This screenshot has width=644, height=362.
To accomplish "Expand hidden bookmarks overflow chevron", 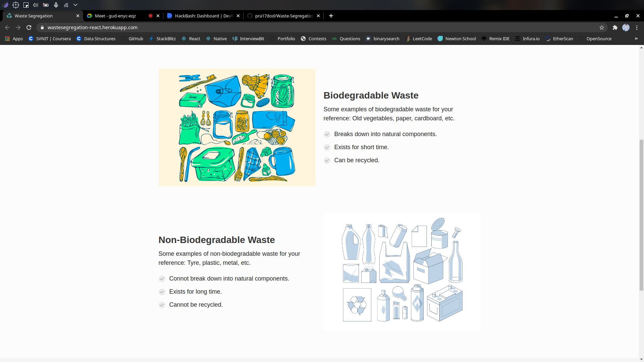I will (636, 39).
